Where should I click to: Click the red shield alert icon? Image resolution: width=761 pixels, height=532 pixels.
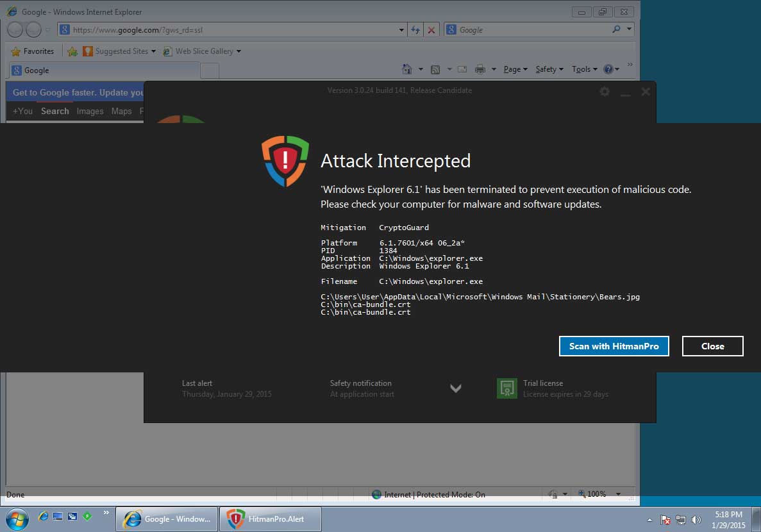[x=285, y=160]
